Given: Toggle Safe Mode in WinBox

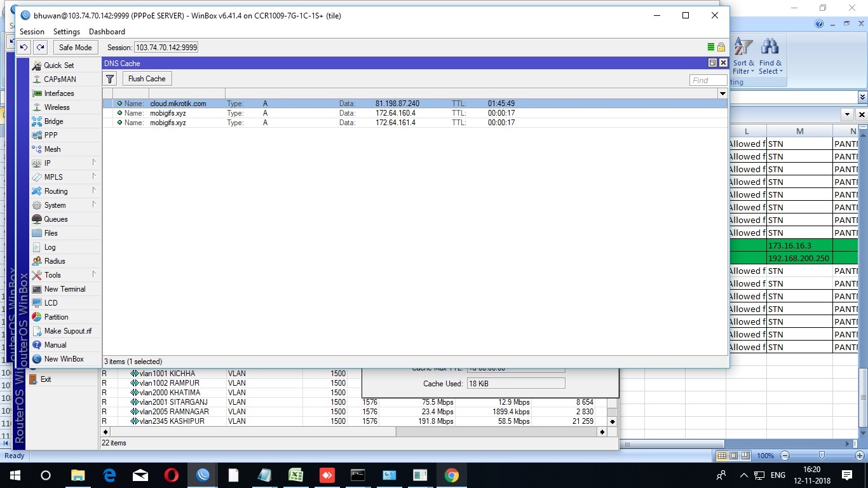Looking at the screenshot, I should 75,47.
